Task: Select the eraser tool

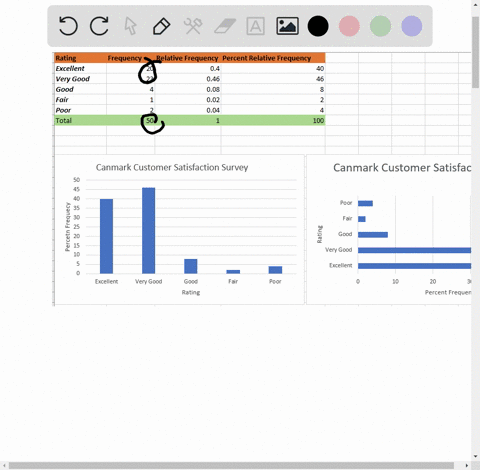Action: coord(224,26)
